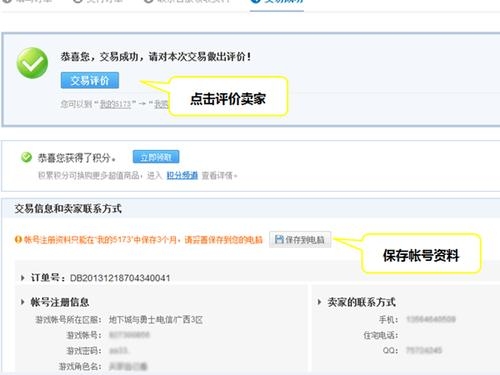Click the 点击评价卖家 callout bubble
The image size is (500, 375).
click(x=228, y=96)
